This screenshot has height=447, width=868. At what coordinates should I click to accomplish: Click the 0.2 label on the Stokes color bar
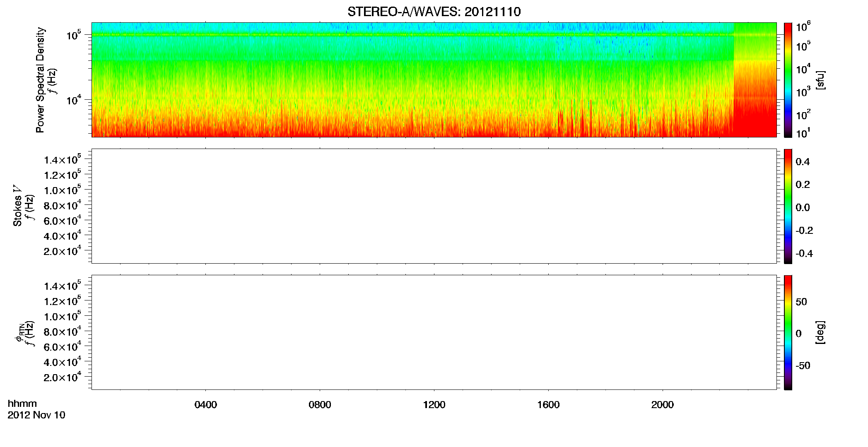coord(803,185)
